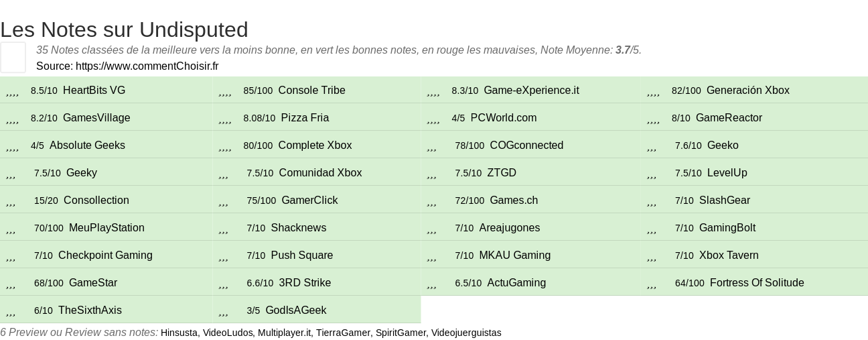
Task: Click the Les Notes sur Undisputed heading
Action: tap(124, 30)
